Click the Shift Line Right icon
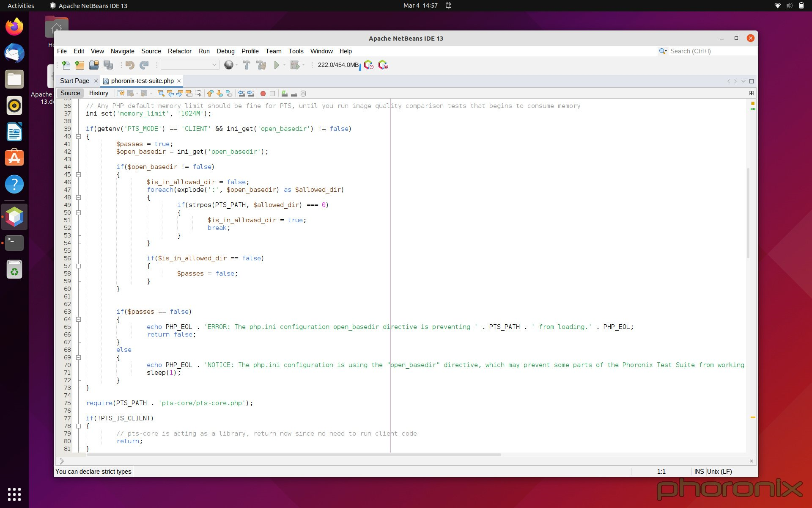The height and width of the screenshot is (508, 812). click(x=251, y=93)
